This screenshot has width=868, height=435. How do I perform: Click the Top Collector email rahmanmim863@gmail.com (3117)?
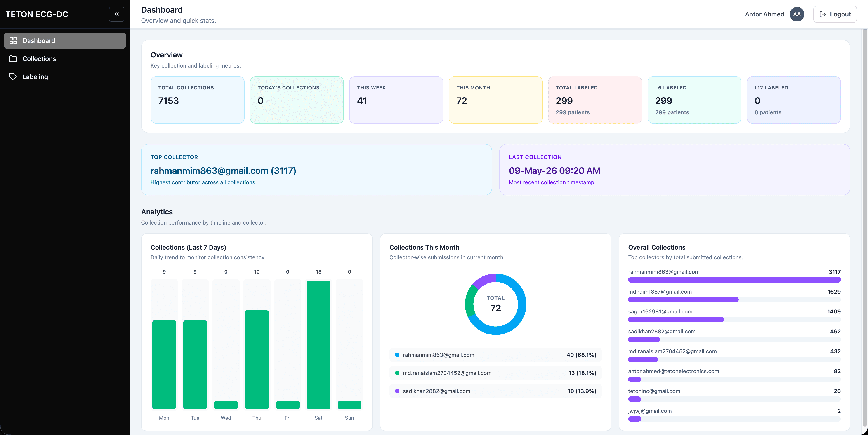[223, 171]
